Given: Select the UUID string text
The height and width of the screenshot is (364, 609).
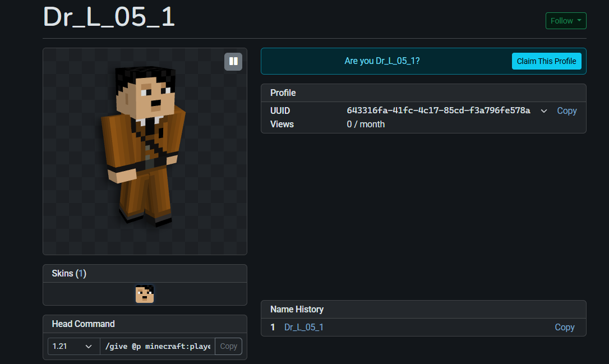Looking at the screenshot, I should 438,110.
